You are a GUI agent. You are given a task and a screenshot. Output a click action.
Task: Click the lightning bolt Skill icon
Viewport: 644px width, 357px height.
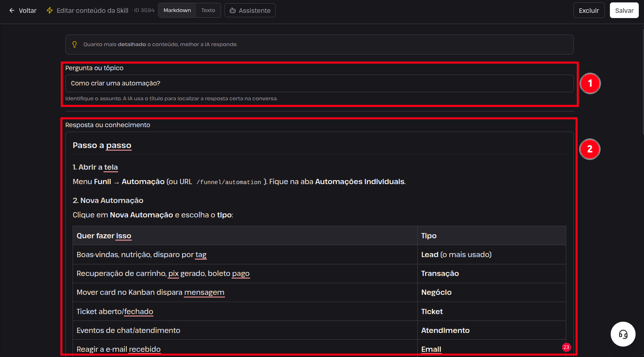pos(50,10)
